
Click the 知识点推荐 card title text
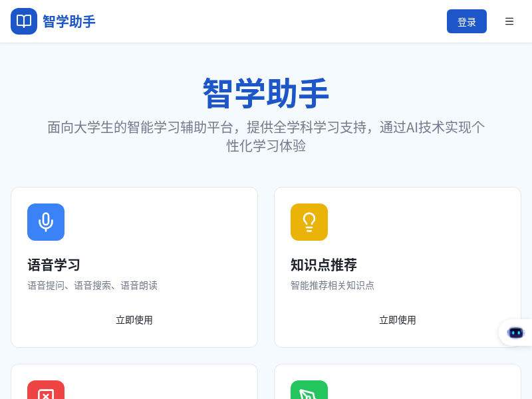click(x=323, y=265)
